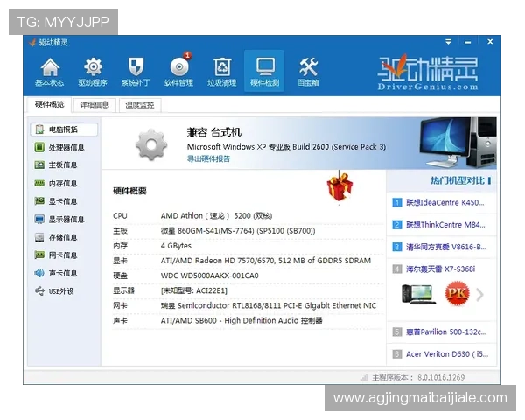
Task: Click the 硬件概要 section heading
Action: tap(129, 191)
